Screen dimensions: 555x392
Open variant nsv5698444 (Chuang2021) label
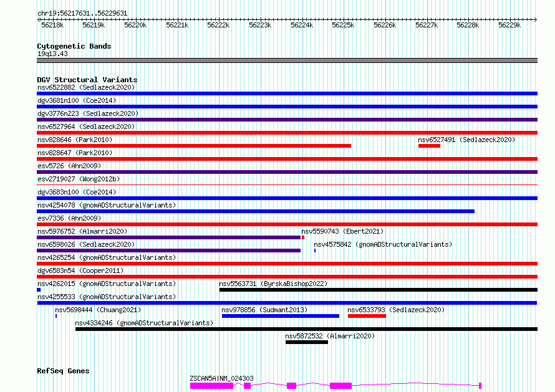click(98, 310)
